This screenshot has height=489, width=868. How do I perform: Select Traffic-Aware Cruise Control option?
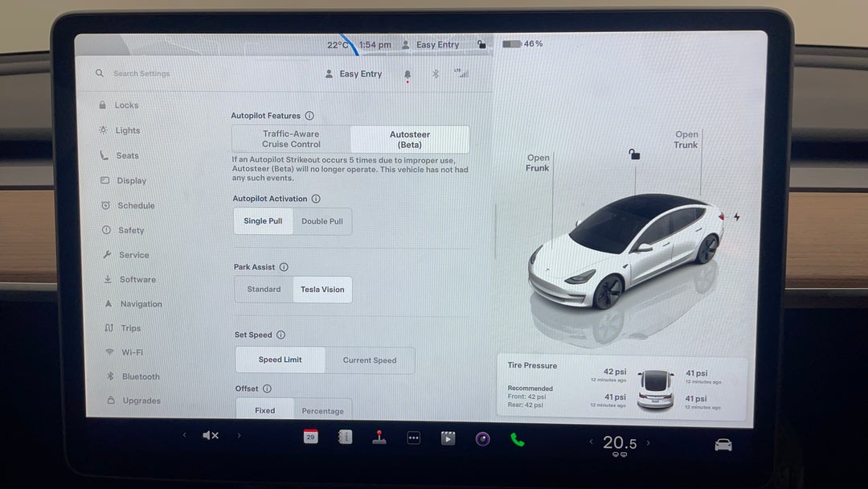291,139
